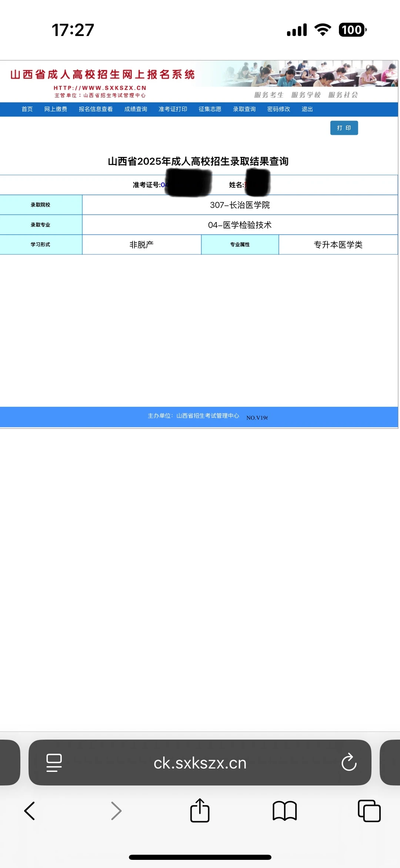Open Safari bookmarks book icon
The width and height of the screenshot is (400, 868).
(284, 811)
